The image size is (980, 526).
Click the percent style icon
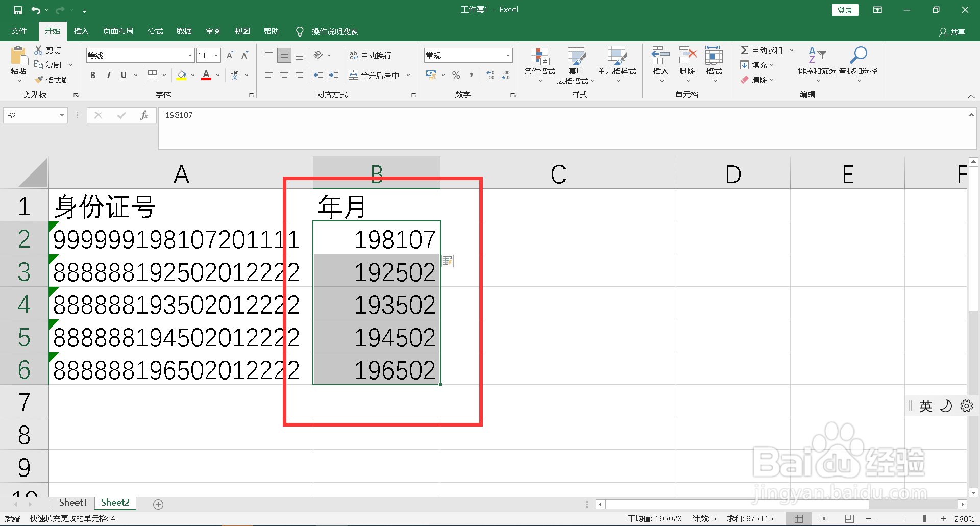pyautogui.click(x=456, y=75)
